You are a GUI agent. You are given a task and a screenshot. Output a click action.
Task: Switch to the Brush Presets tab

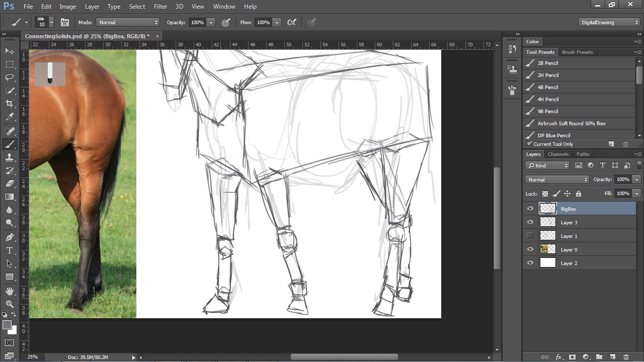577,52
